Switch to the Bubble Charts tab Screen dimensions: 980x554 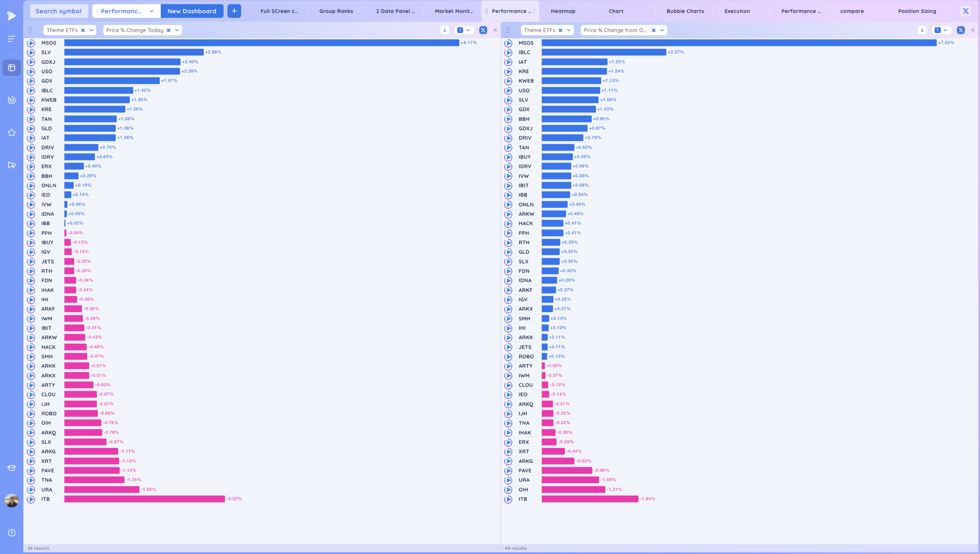click(685, 11)
